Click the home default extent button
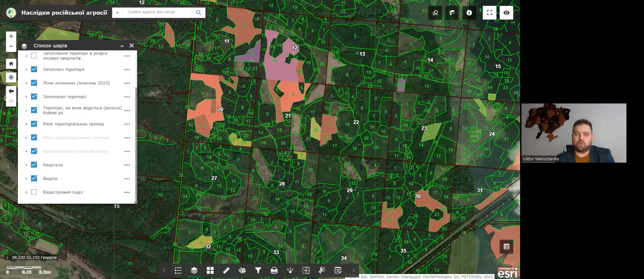Image resolution: width=644 pixels, height=279 pixels. [11, 64]
